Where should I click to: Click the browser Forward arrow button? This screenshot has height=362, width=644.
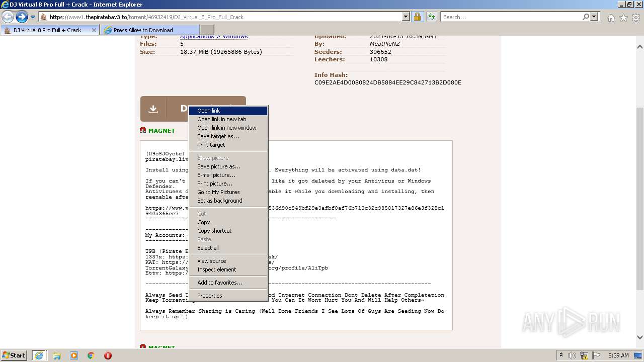click(x=22, y=17)
